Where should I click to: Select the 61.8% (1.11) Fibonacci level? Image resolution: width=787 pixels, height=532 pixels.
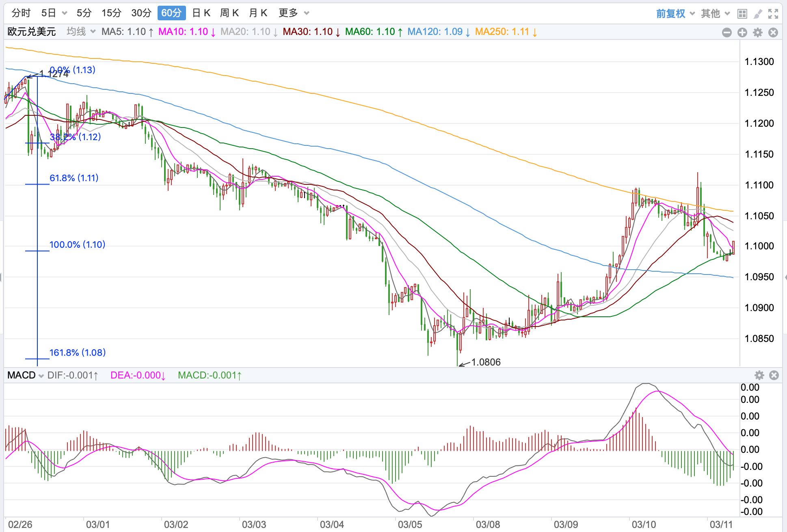(74, 178)
